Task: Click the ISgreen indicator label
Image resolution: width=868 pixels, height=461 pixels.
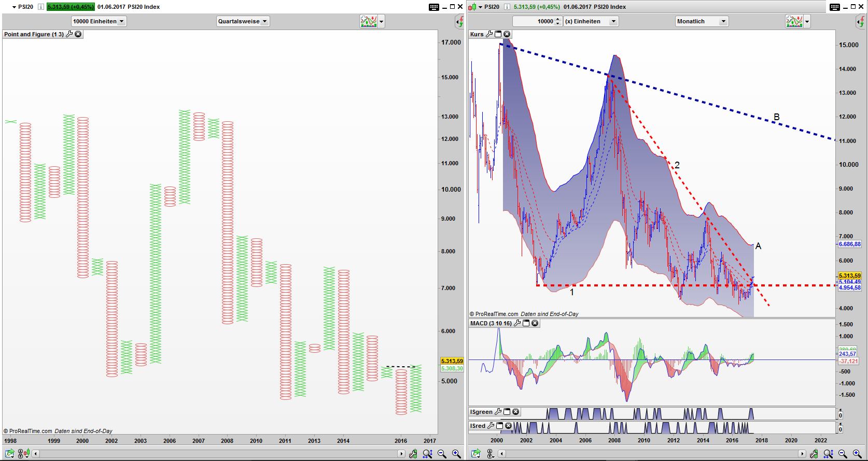Action: coord(481,412)
